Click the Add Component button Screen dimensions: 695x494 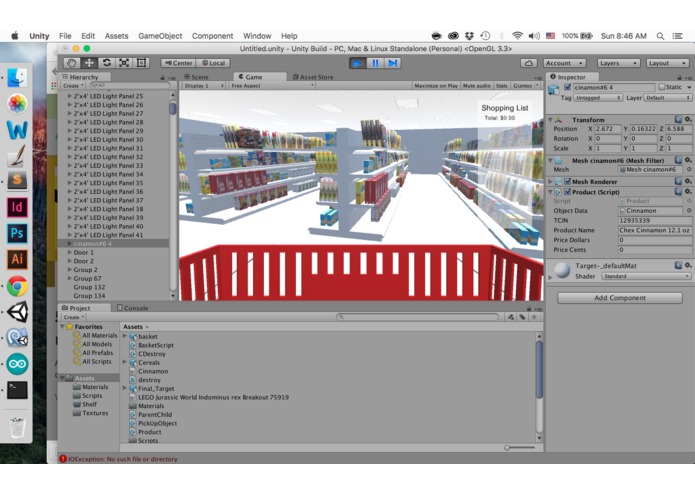[620, 298]
